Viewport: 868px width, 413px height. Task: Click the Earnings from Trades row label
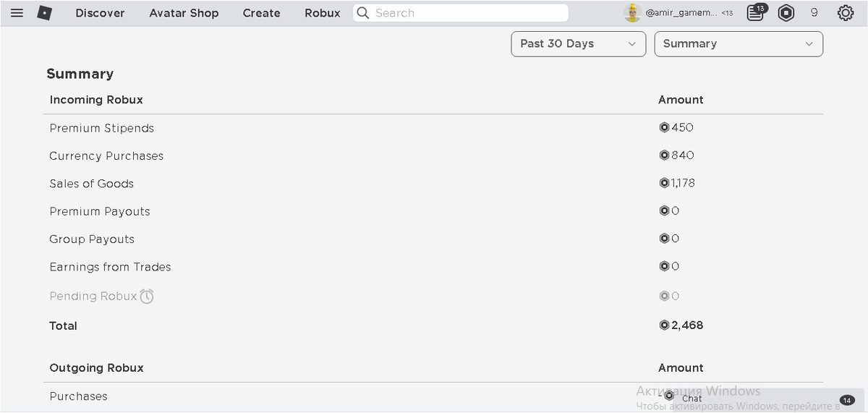[x=110, y=267]
